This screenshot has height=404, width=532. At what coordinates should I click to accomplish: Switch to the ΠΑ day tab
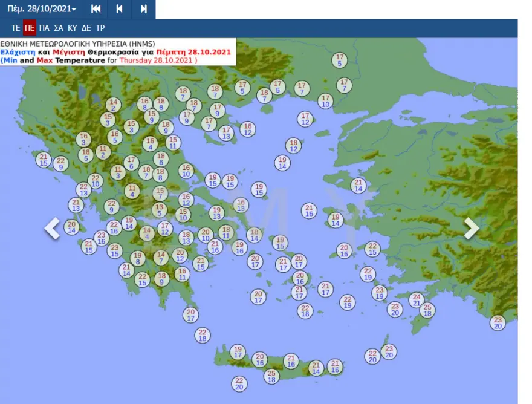[x=44, y=28]
